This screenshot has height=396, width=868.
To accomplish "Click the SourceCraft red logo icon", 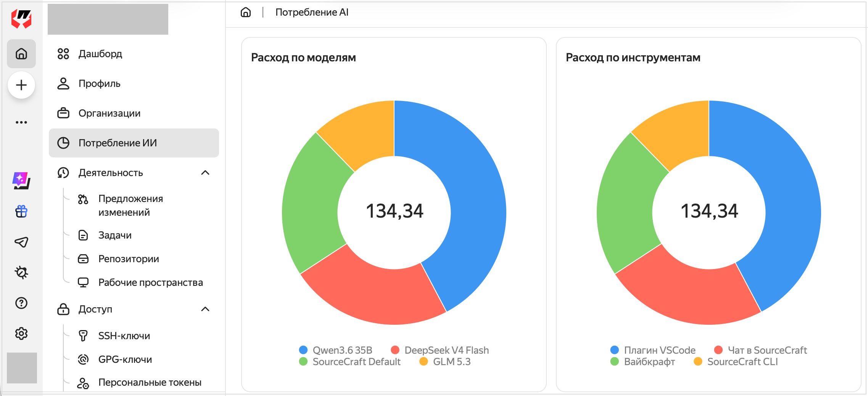I will pyautogui.click(x=21, y=19).
